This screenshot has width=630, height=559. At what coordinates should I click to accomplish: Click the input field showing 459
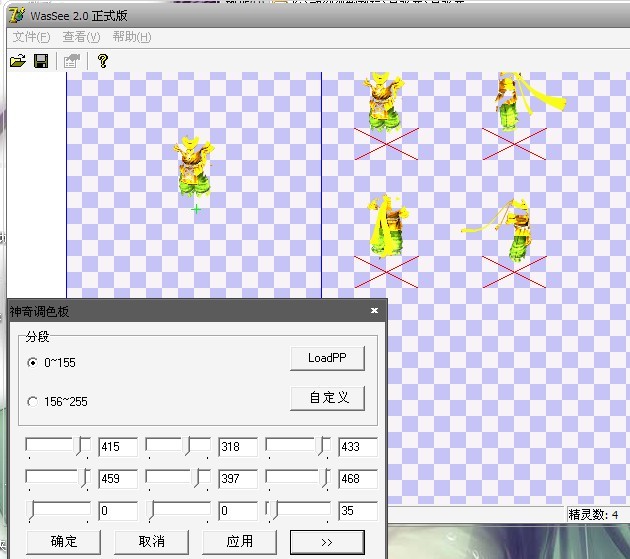118,479
